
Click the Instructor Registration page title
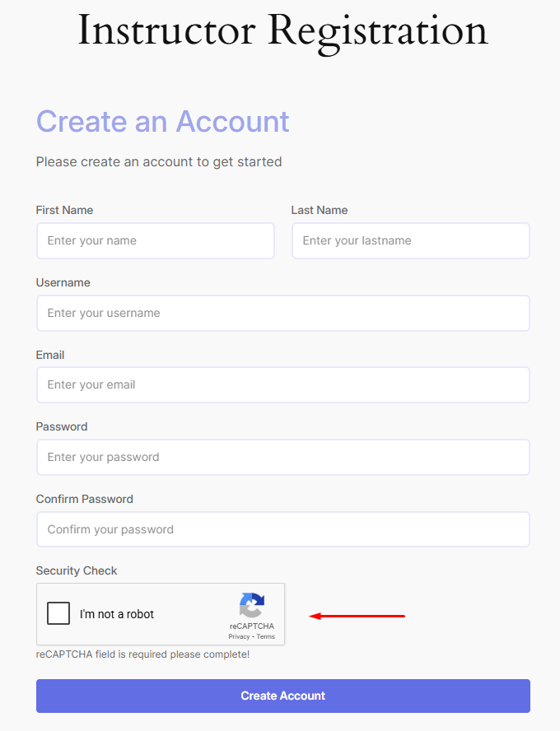tap(282, 30)
